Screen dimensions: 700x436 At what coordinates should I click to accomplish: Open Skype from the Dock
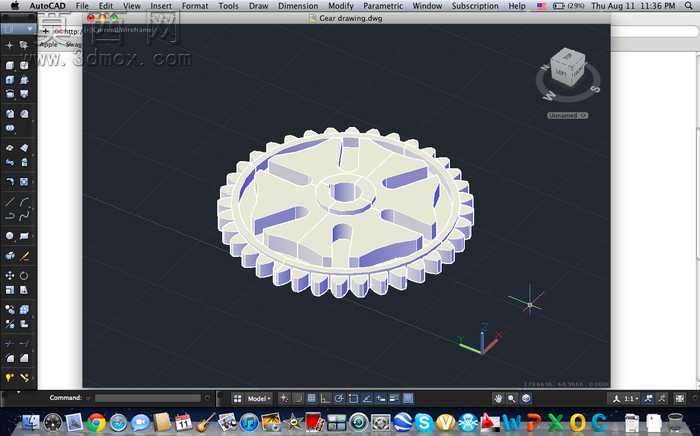pyautogui.click(x=424, y=422)
